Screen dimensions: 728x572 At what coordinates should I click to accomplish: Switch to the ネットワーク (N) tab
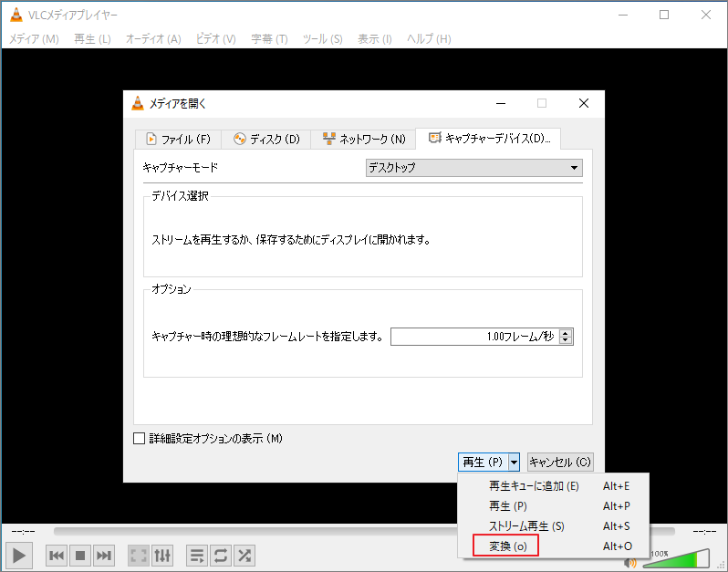[x=363, y=140]
